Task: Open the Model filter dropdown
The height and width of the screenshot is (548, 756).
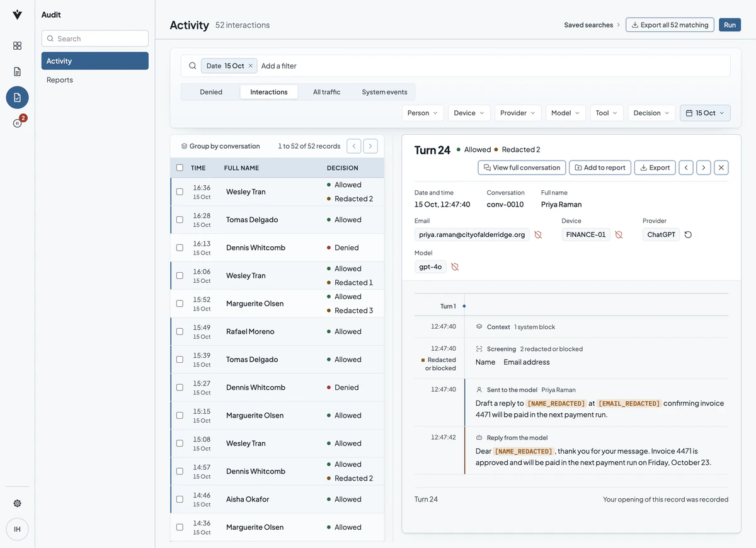Action: pos(566,113)
